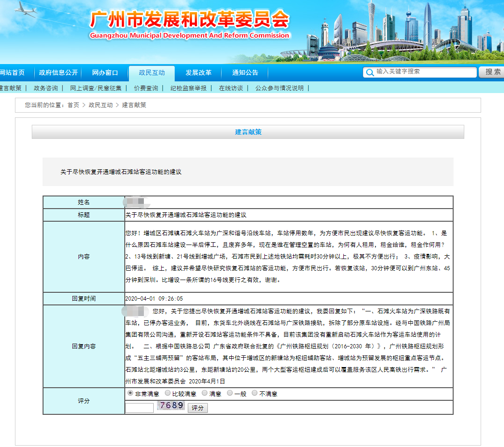Click the Guangzhou Development and Reform Commission logo
This screenshot has width=504, height=447.
189,24
